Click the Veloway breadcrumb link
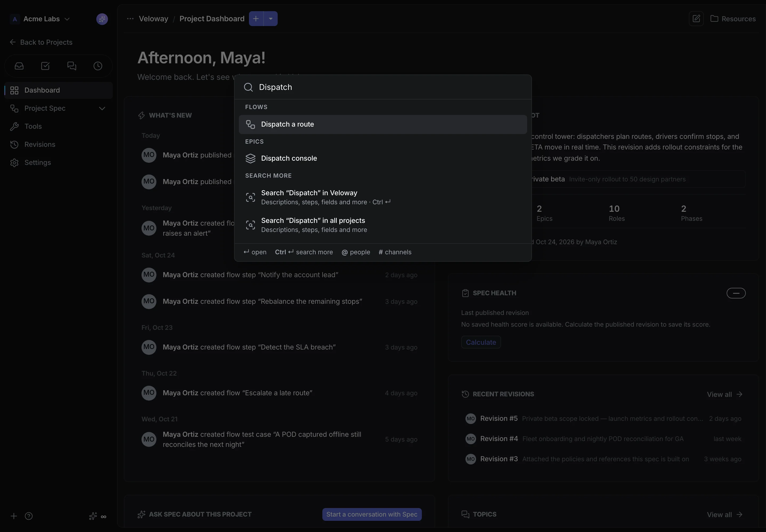This screenshot has width=766, height=532. 153,19
